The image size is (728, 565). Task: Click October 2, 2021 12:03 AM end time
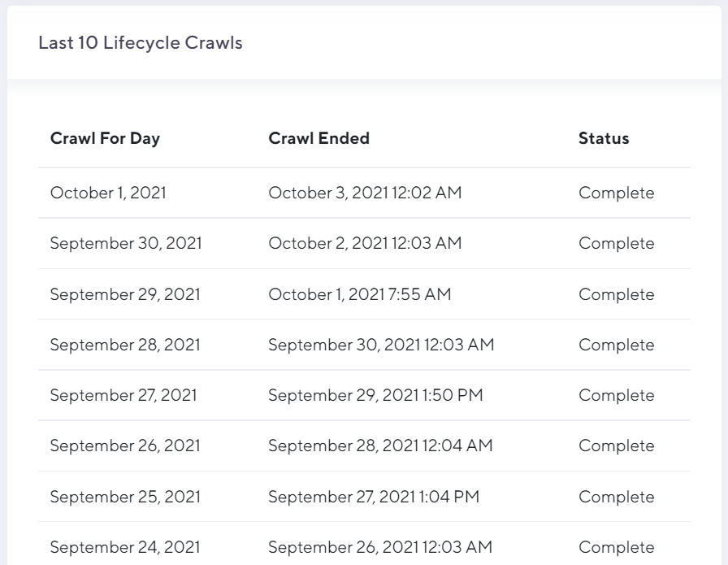(365, 243)
